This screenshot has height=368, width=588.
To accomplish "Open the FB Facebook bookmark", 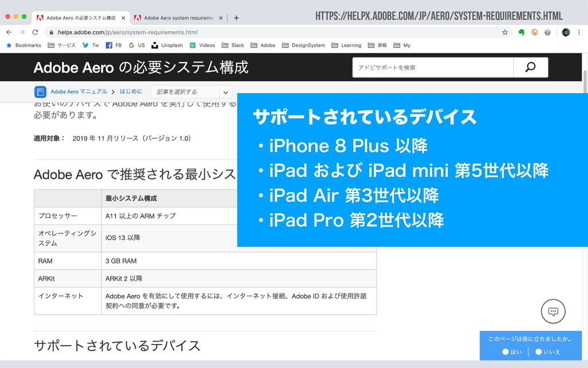I will click(x=114, y=45).
